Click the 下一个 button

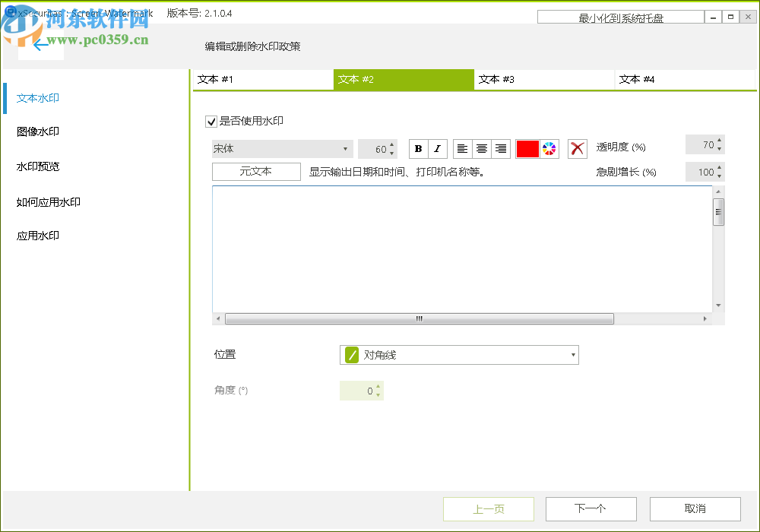click(591, 508)
